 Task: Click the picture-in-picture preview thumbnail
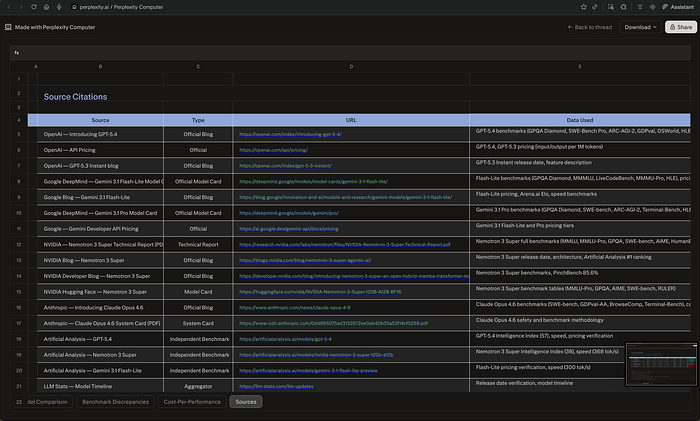pyautogui.click(x=661, y=364)
